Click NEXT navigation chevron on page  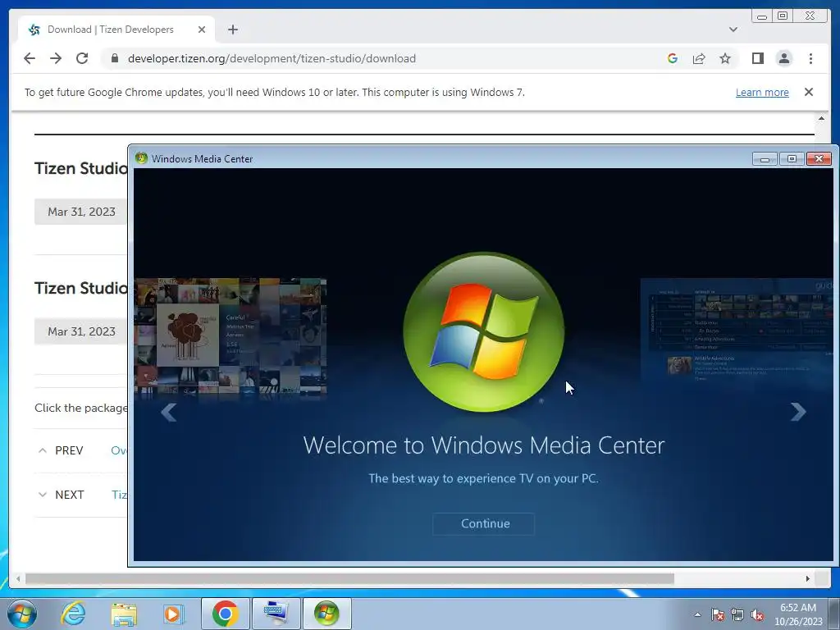point(43,495)
